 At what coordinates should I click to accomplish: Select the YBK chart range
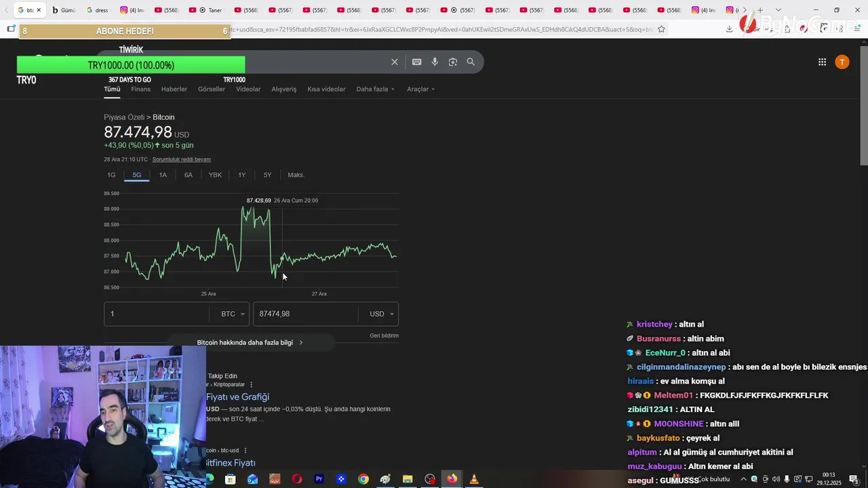click(x=215, y=175)
